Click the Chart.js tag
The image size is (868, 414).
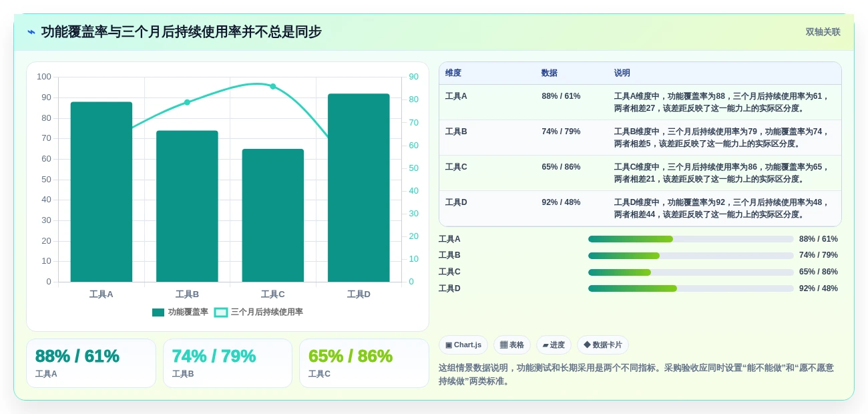click(x=463, y=345)
